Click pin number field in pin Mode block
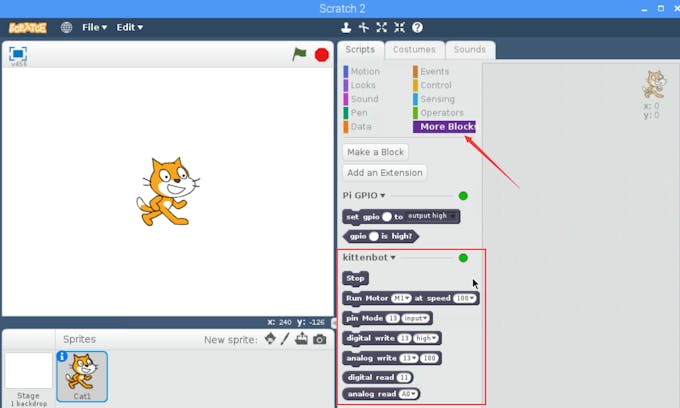 click(392, 318)
